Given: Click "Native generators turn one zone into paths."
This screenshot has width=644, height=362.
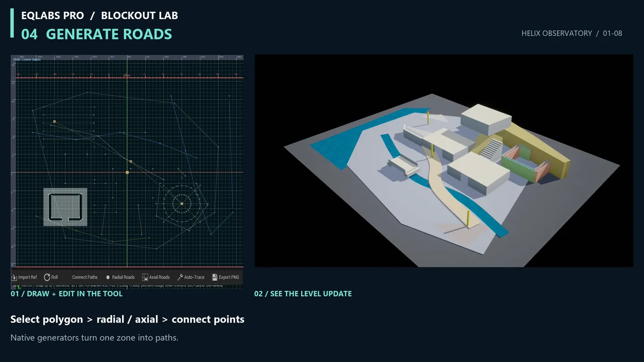Looking at the screenshot, I should pyautogui.click(x=94, y=338).
